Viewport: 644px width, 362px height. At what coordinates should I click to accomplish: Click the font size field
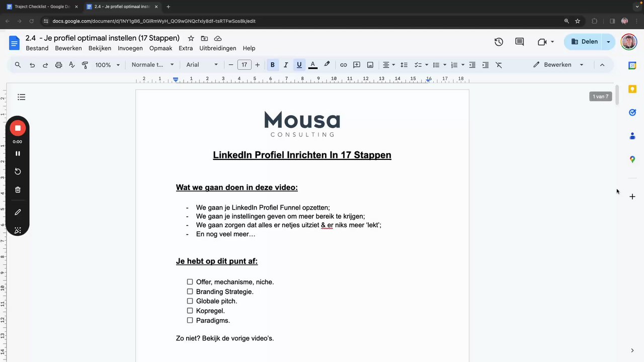coord(244,65)
